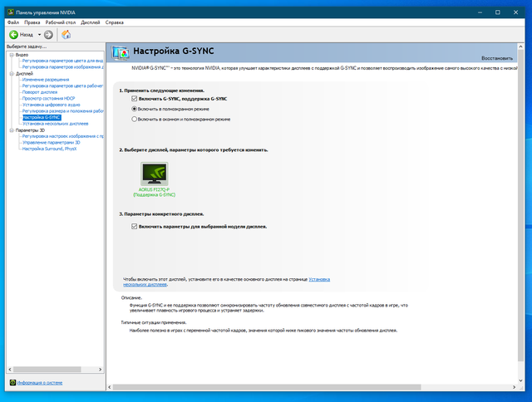The image size is (532, 402).
Task: Click the main panel scroll-up arrow
Action: point(521,47)
